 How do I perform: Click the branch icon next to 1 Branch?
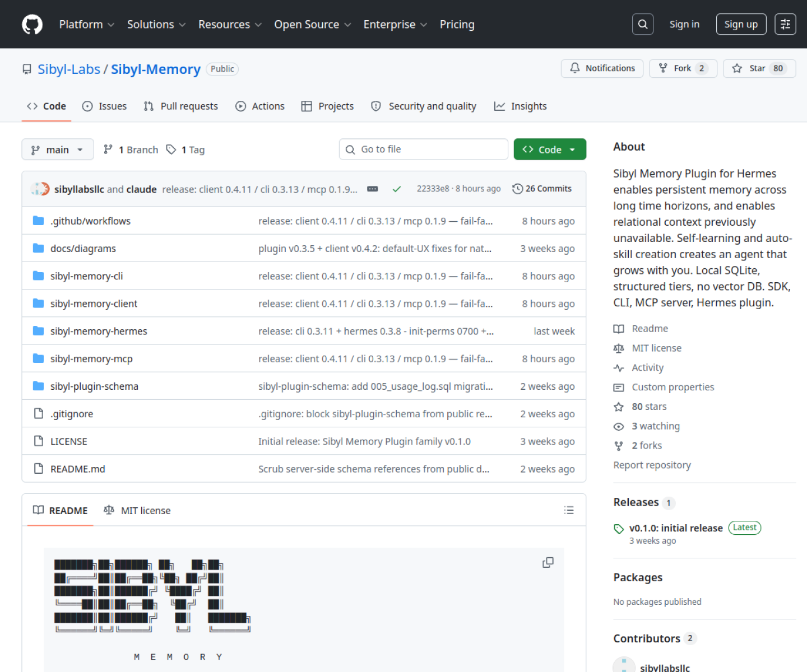pos(108,149)
